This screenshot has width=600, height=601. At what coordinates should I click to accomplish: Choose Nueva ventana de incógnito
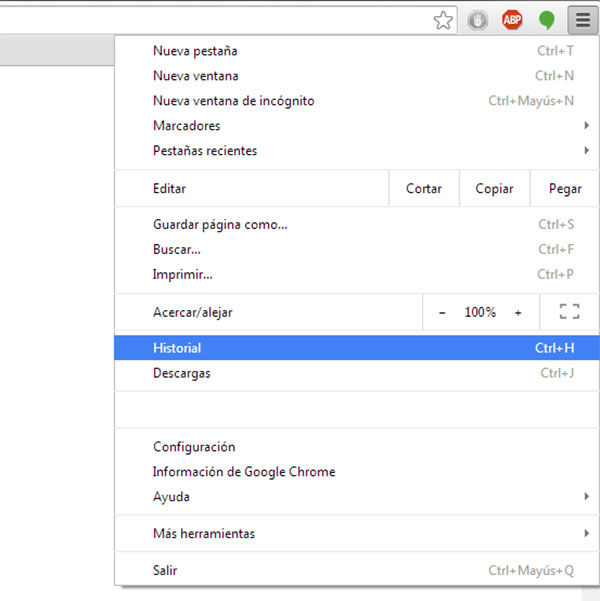234,101
